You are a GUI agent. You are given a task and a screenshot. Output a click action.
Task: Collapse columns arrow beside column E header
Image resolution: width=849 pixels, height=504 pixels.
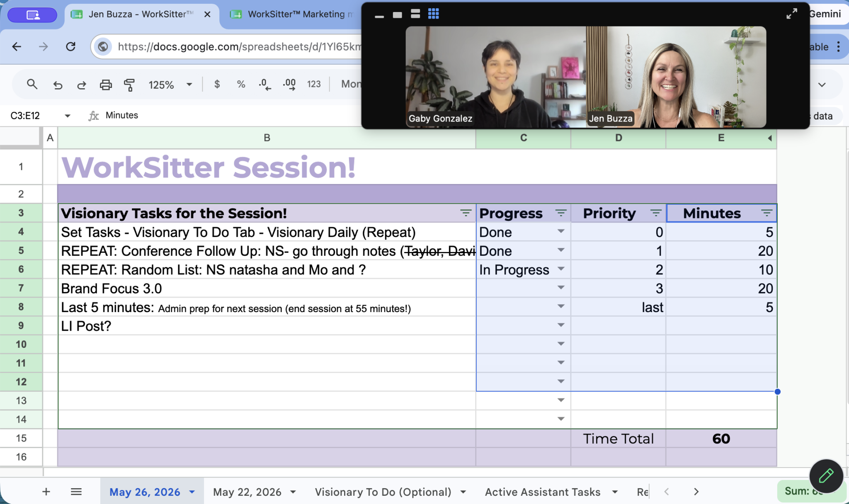[x=770, y=138]
